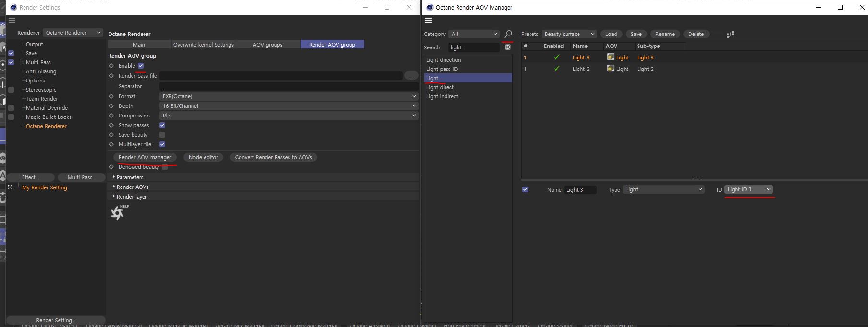Click the Save preset button in AOV Manager
Image resolution: width=868 pixels, height=327 pixels.
point(636,34)
